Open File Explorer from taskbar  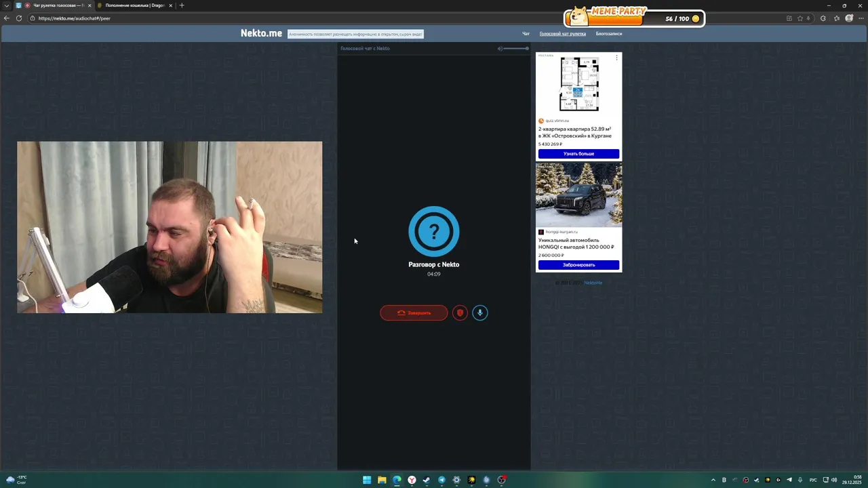382,480
